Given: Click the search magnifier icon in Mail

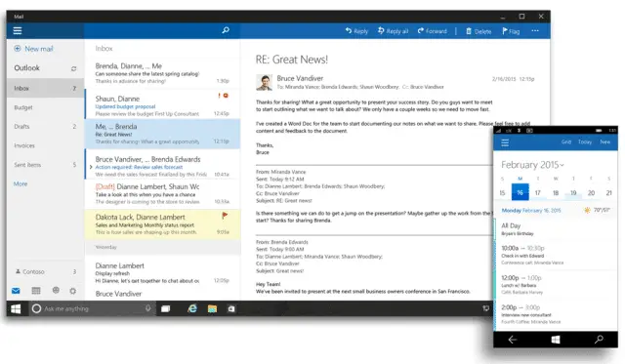Looking at the screenshot, I should [x=226, y=30].
